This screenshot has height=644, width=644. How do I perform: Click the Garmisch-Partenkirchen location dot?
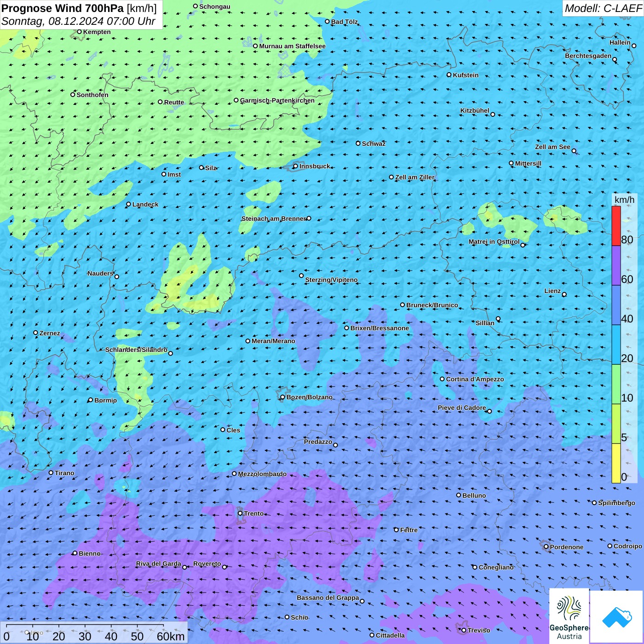tap(236, 100)
